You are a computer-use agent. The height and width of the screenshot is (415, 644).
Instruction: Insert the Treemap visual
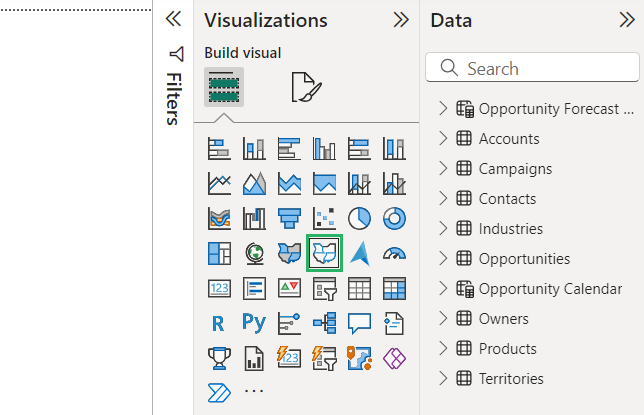click(x=219, y=253)
